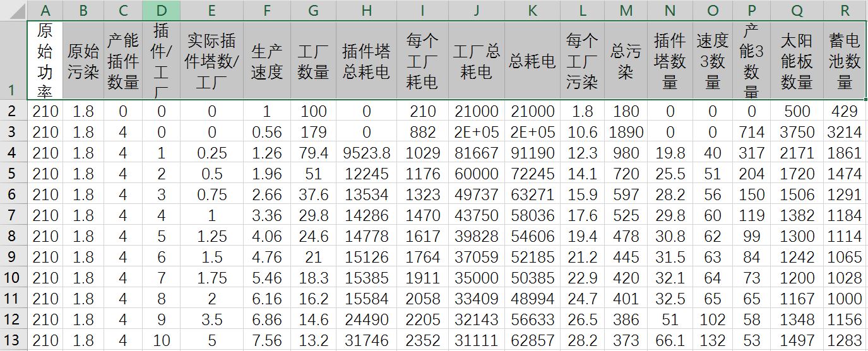Click header cell 每个工厂耗电
The image size is (868, 351).
[422, 60]
